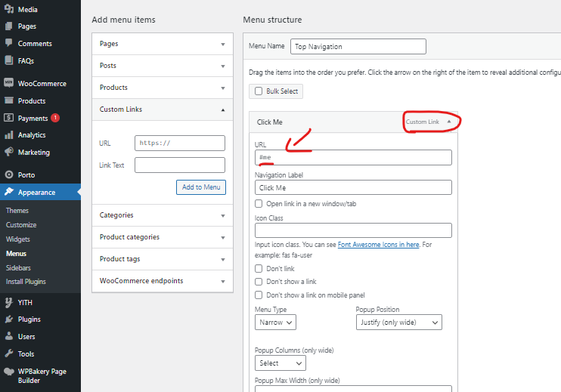Open the Themes submenu item
The image size is (561, 392).
(17, 211)
